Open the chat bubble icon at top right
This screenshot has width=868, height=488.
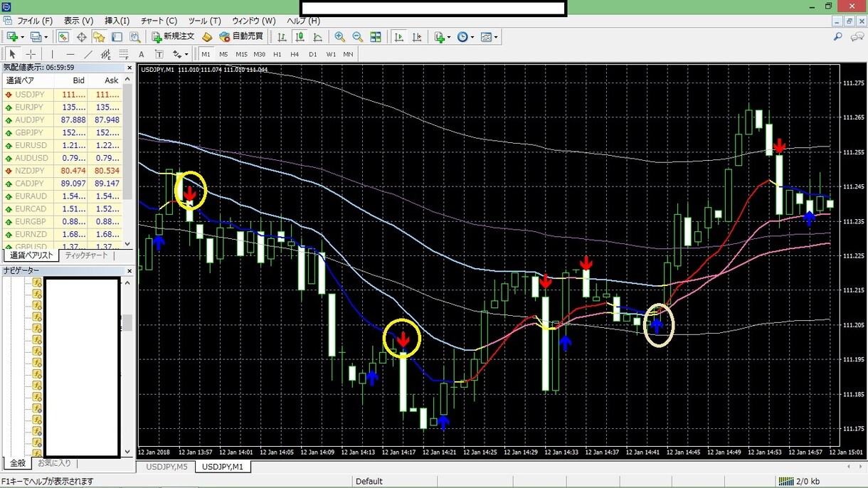856,37
